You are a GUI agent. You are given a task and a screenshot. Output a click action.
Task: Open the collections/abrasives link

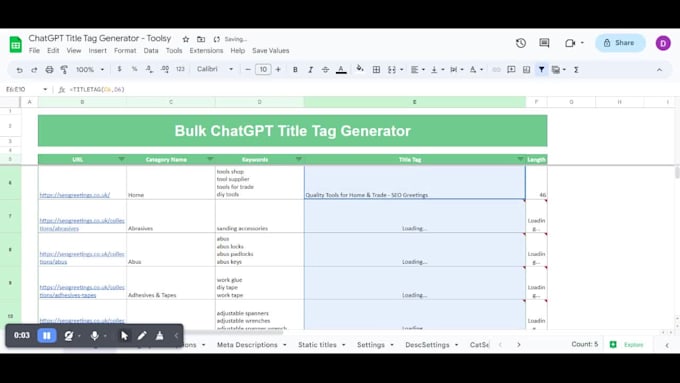pyautogui.click(x=82, y=225)
